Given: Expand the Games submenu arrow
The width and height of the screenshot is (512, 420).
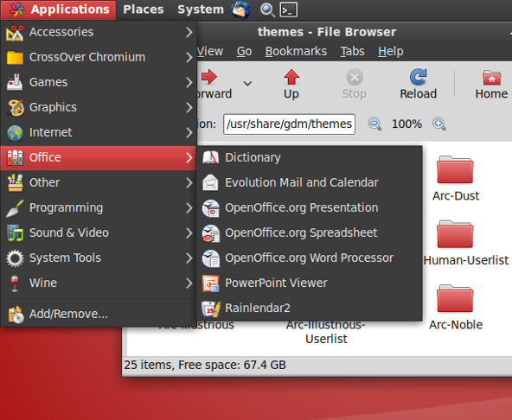Looking at the screenshot, I should coord(189,83).
